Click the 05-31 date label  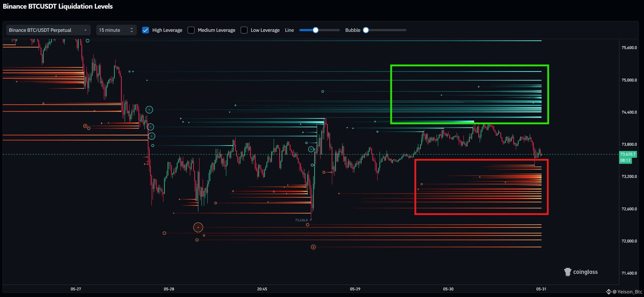[x=541, y=289]
